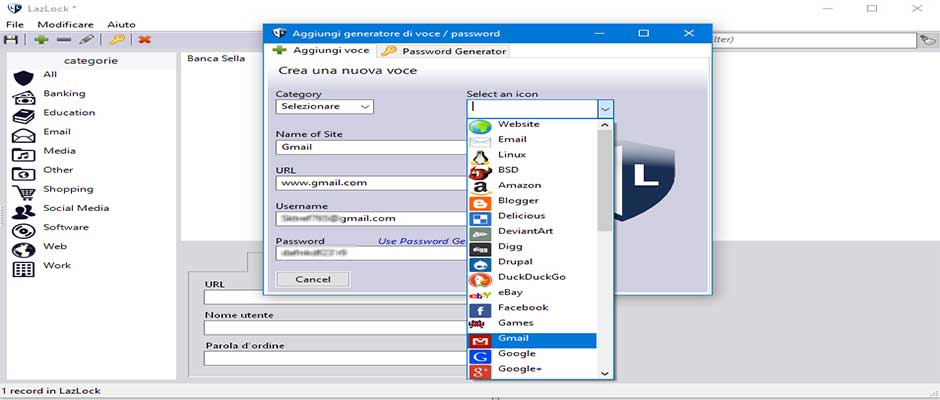Switch to the Aggiungi voce tab
Screen dimensions: 940x400
point(321,50)
